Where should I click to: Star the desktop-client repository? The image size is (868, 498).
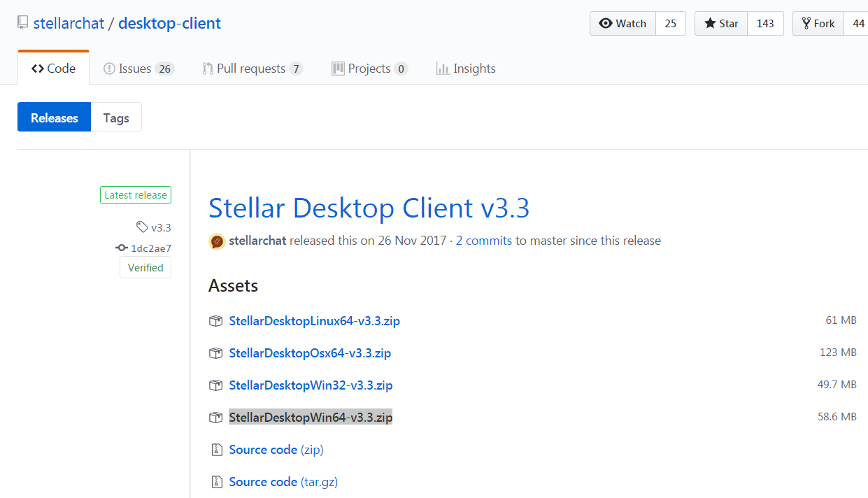(x=721, y=24)
